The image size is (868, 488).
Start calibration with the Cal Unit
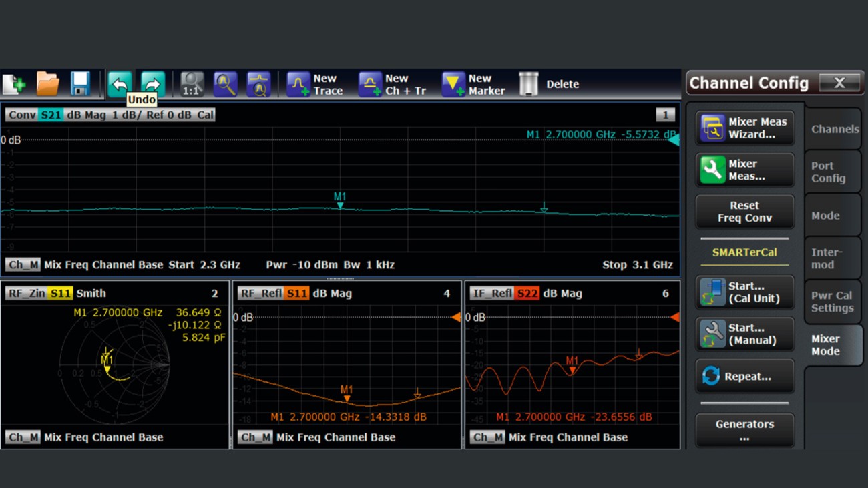(x=743, y=292)
